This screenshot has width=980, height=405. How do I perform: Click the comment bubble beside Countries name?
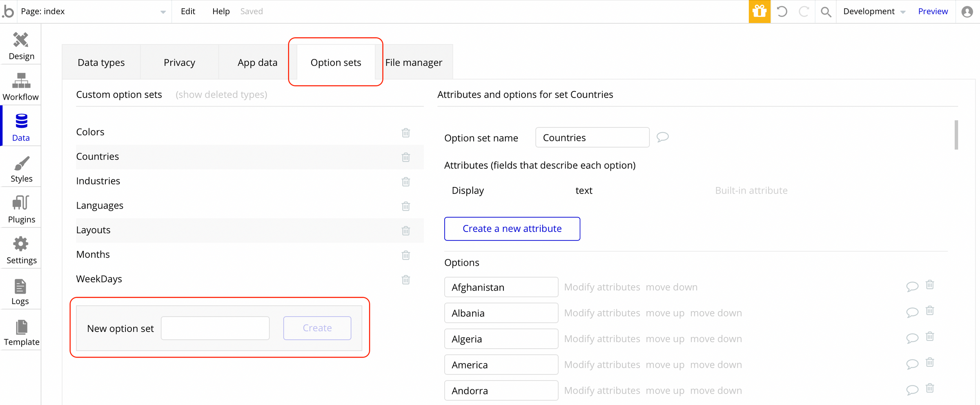pyautogui.click(x=662, y=137)
